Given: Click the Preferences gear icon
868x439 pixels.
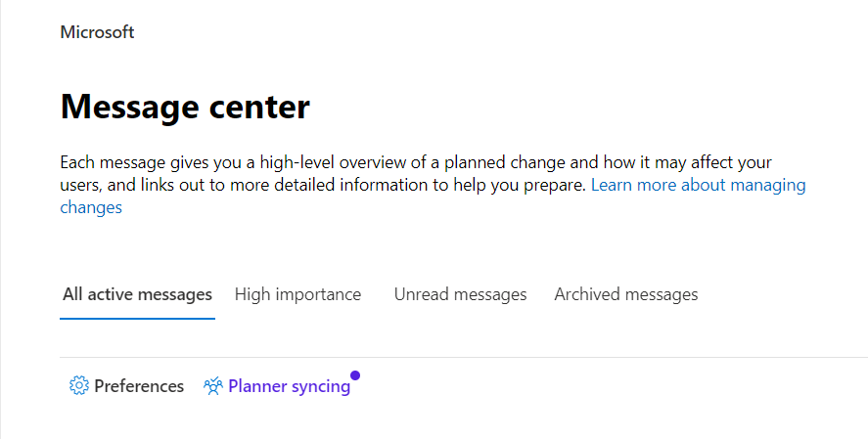Looking at the screenshot, I should pos(78,386).
